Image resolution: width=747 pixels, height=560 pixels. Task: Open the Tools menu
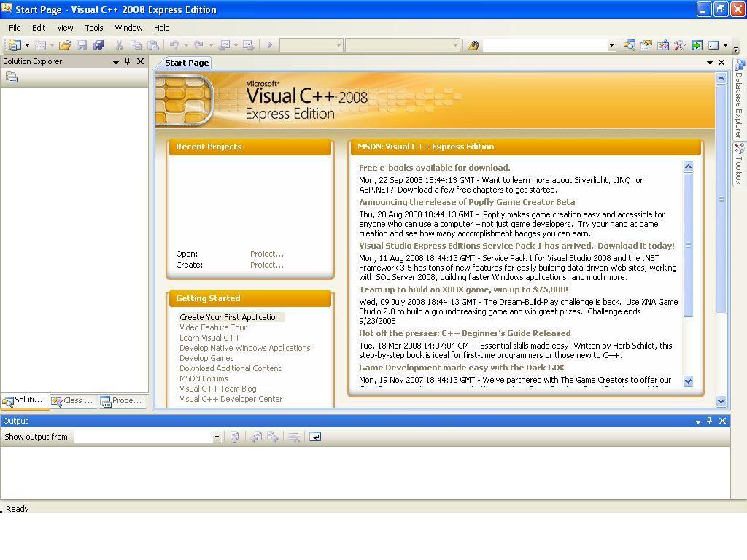click(94, 28)
